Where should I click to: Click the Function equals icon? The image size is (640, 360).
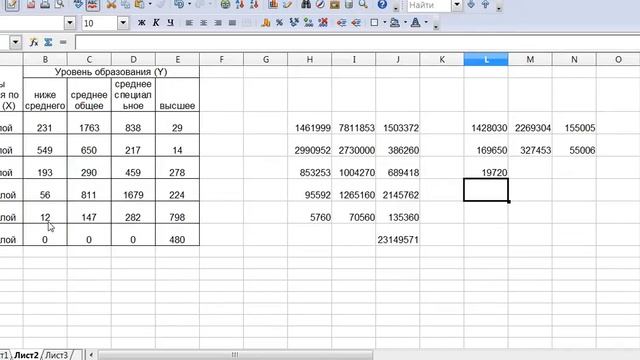click(63, 42)
